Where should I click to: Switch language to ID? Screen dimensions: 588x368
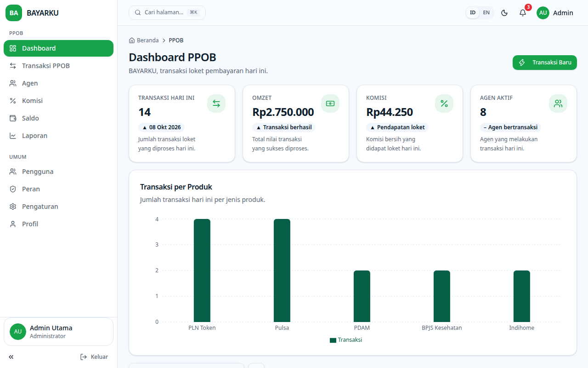tap(473, 12)
